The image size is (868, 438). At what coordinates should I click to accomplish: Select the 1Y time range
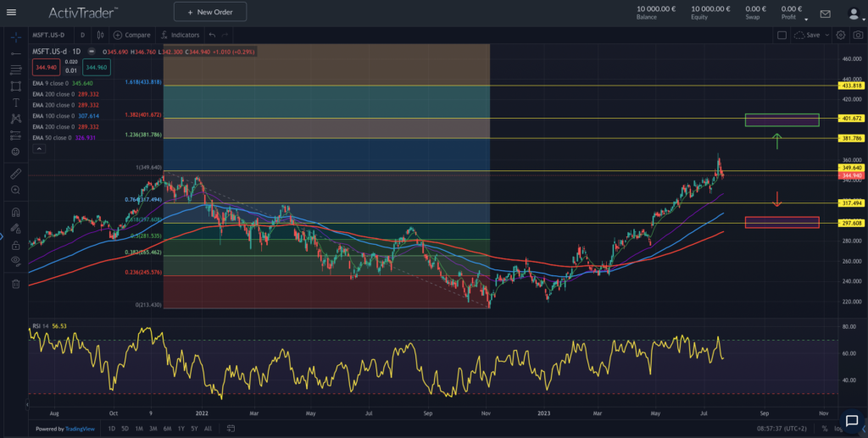tap(181, 429)
